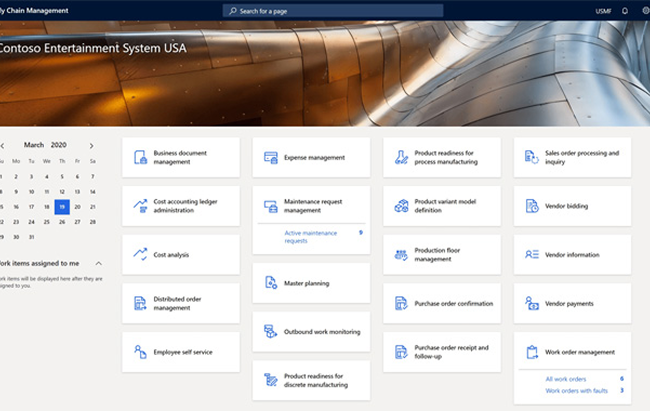Select March 12 in the calendar
This screenshot has width=650, height=411.
62,192
